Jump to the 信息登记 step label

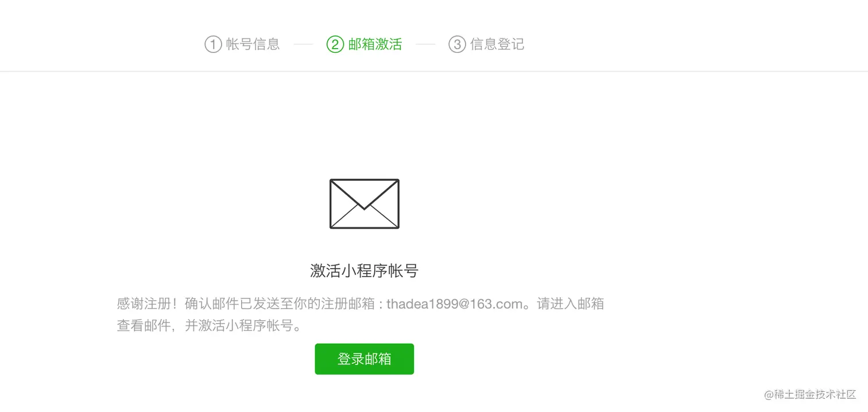point(497,44)
